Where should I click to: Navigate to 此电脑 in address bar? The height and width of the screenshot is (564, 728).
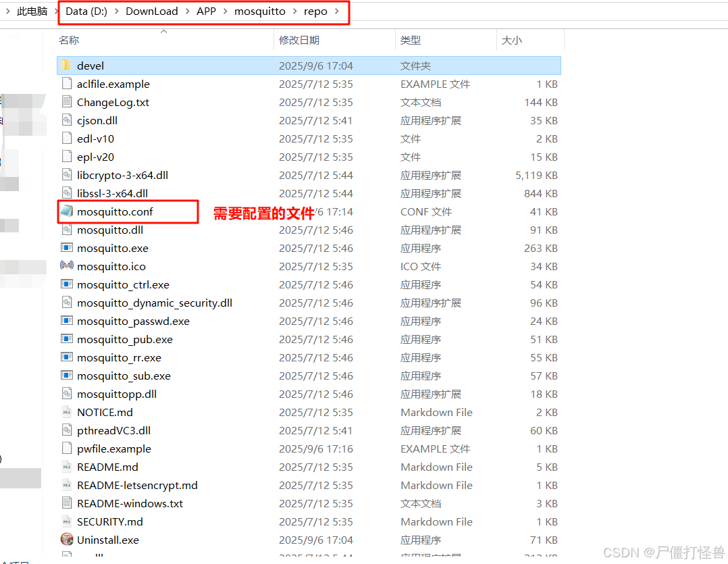point(32,11)
